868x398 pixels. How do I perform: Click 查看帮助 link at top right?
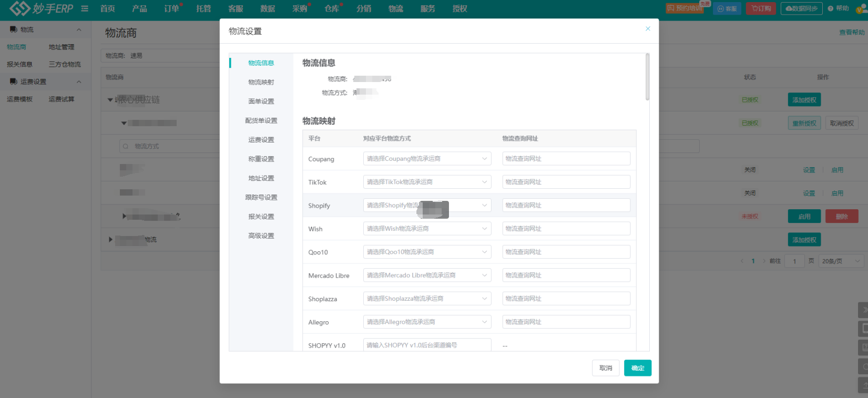pos(852,33)
